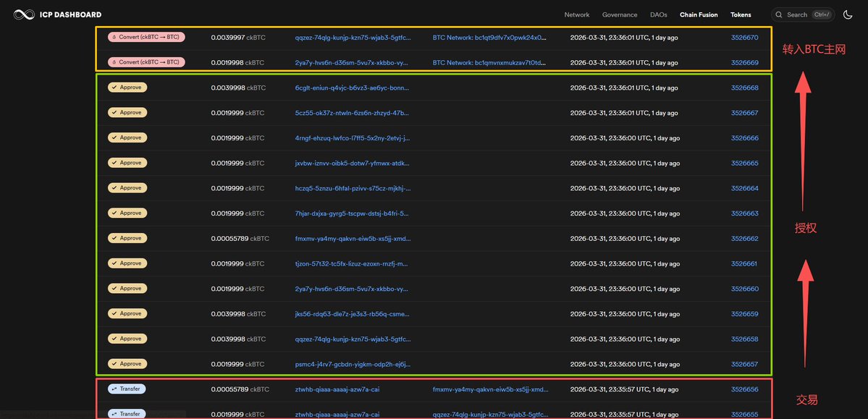Open transaction index 3526655
The height and width of the screenshot is (419, 868).
pos(744,414)
